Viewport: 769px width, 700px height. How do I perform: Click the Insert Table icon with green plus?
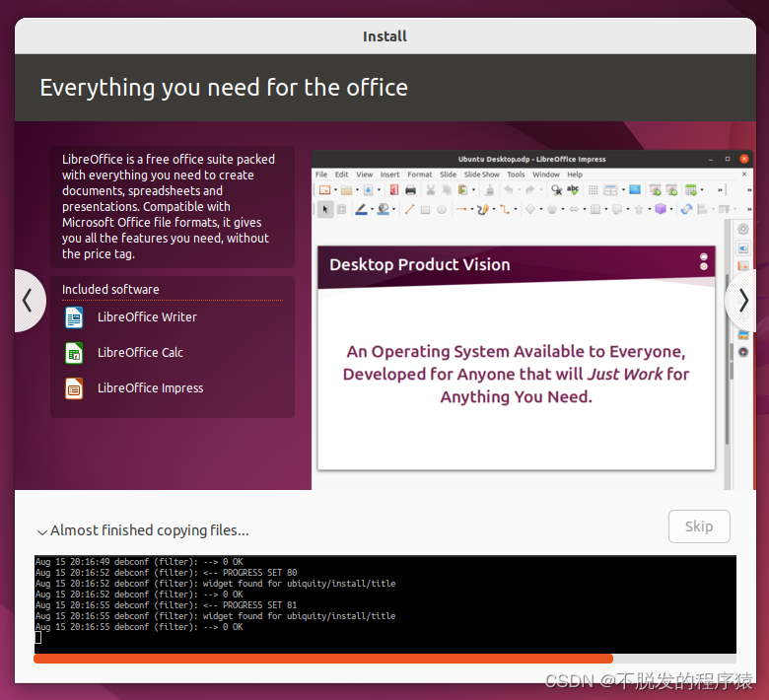point(690,190)
